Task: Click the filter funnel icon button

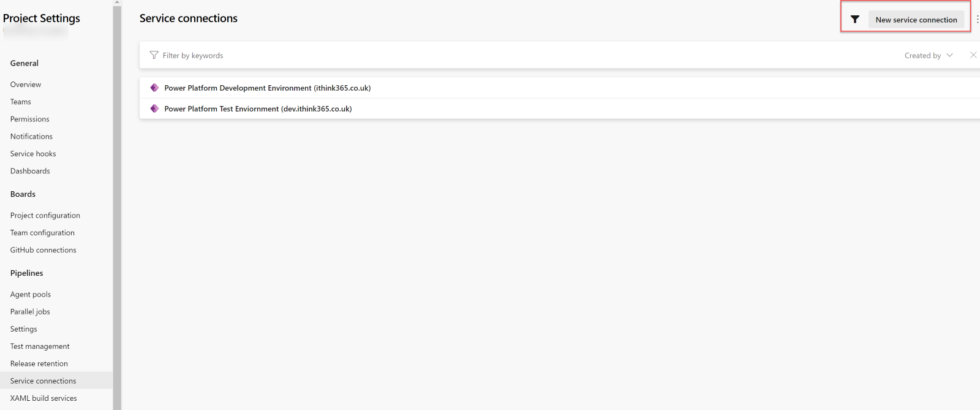Action: click(854, 20)
